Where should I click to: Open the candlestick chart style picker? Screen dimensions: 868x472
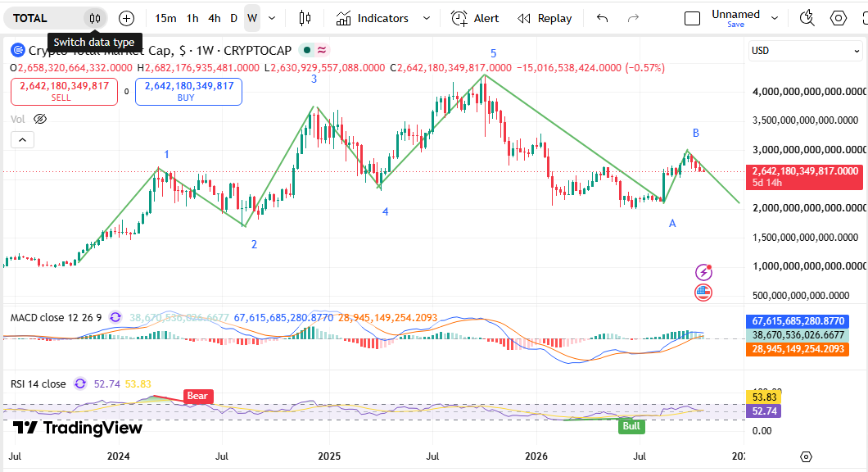point(305,18)
